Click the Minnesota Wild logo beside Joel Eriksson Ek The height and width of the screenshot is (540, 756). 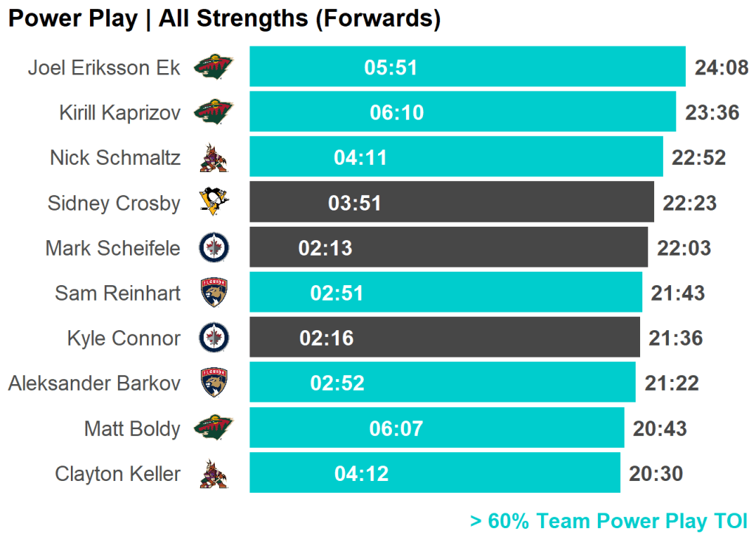click(x=213, y=67)
